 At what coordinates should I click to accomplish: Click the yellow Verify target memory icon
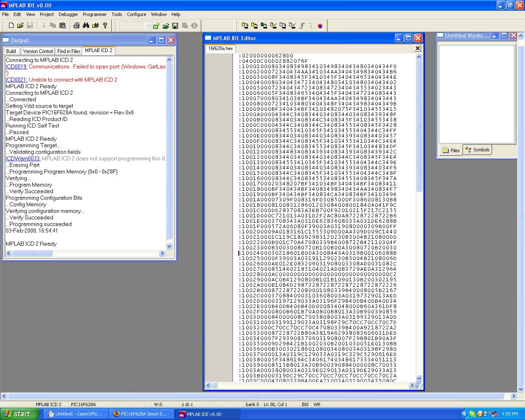click(273, 26)
